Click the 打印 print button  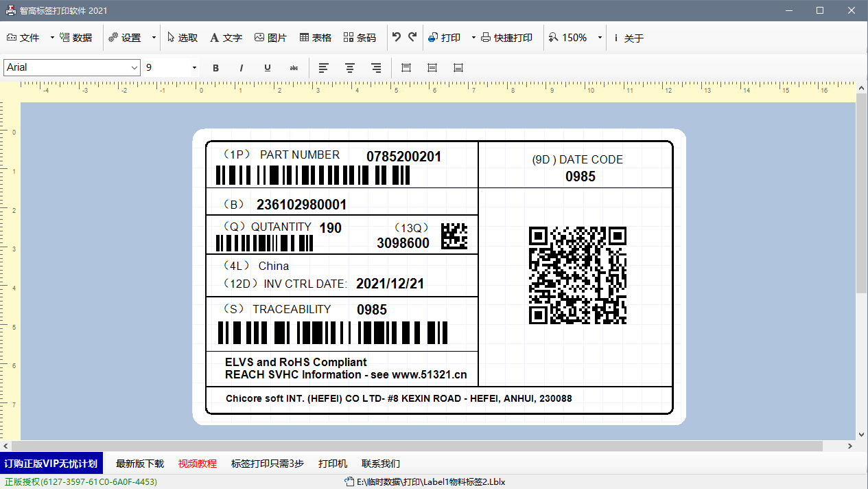point(444,38)
